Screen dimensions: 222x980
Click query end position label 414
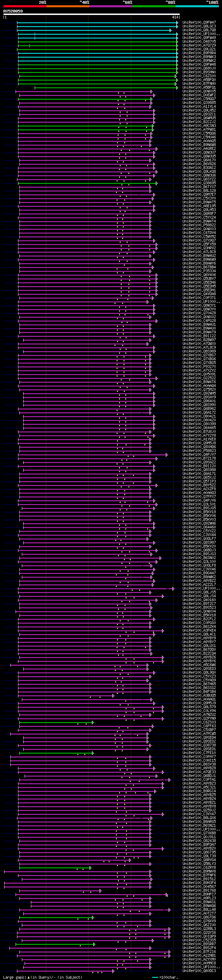[175, 17]
